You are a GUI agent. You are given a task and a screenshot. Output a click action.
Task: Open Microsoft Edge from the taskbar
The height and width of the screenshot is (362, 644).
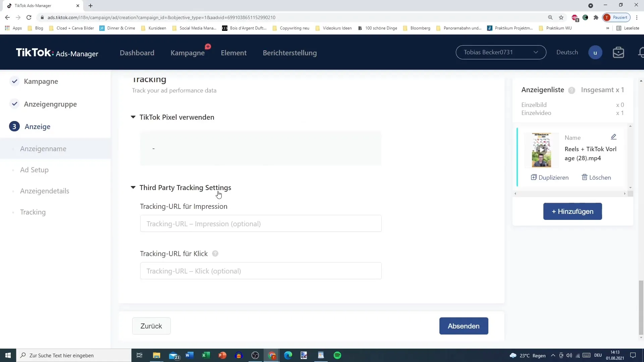point(288,355)
